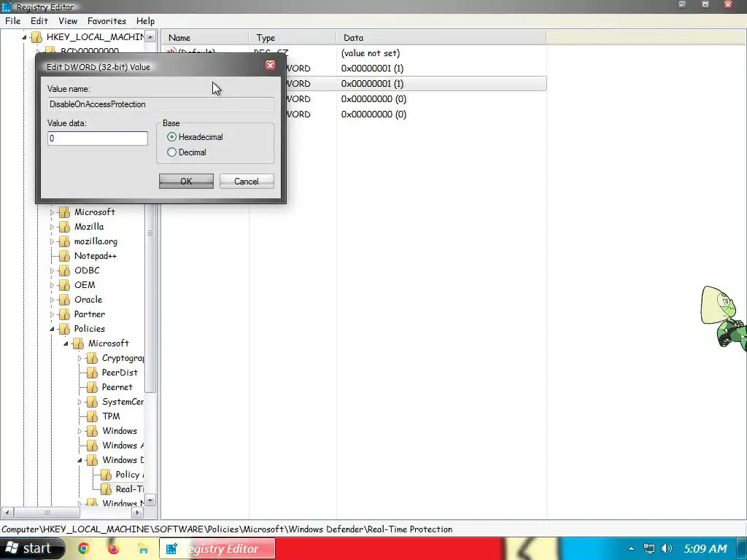The width and height of the screenshot is (747, 560).
Task: Click the Policies folder icon
Action: [64, 329]
